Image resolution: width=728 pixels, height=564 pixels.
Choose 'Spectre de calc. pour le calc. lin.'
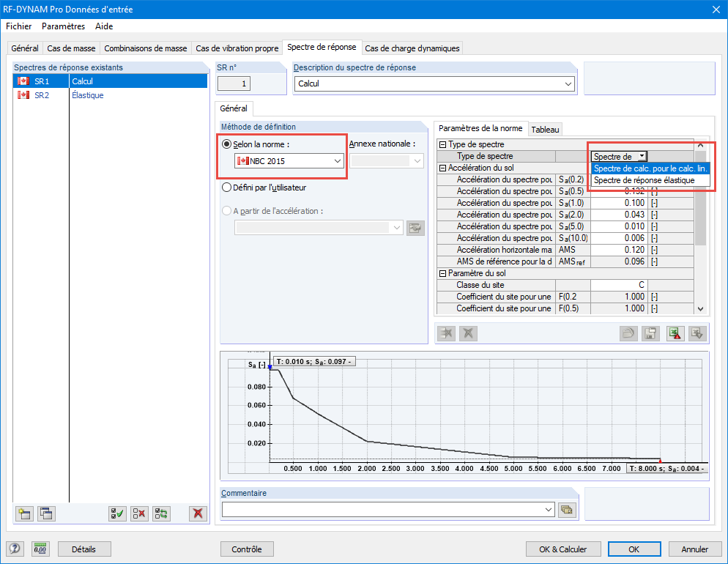point(650,168)
